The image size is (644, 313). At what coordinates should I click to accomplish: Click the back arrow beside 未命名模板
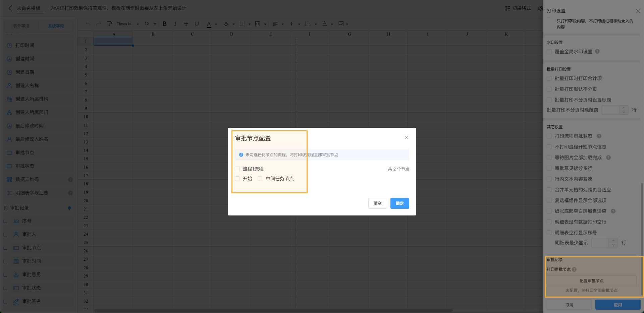pos(10,8)
